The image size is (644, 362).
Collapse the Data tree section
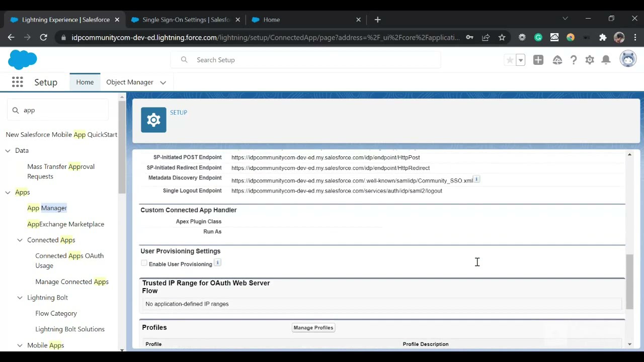(x=8, y=150)
